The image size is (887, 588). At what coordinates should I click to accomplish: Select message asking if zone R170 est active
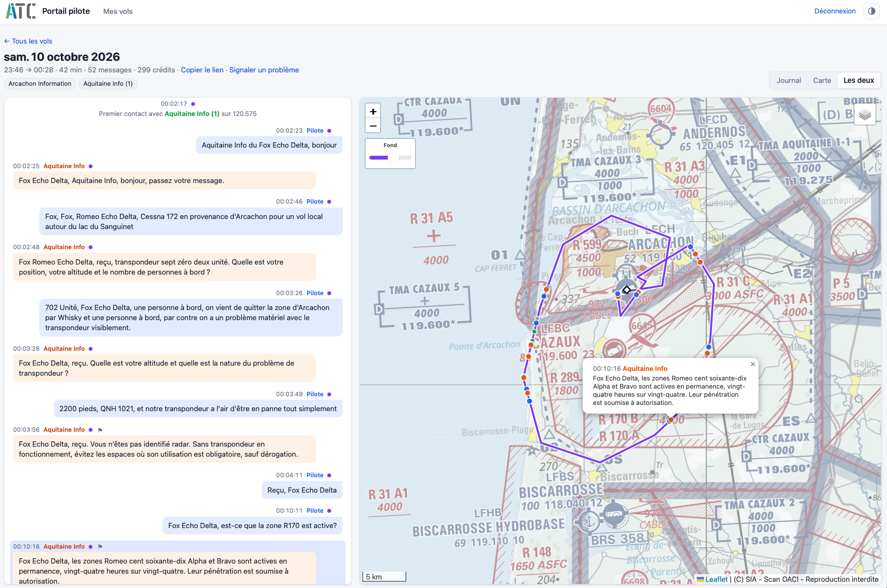click(253, 526)
